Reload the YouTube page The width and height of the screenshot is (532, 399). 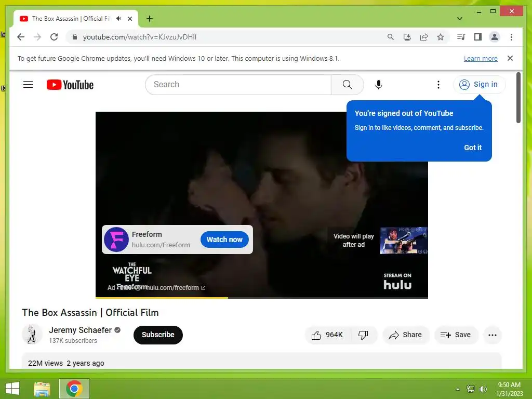pyautogui.click(x=54, y=37)
